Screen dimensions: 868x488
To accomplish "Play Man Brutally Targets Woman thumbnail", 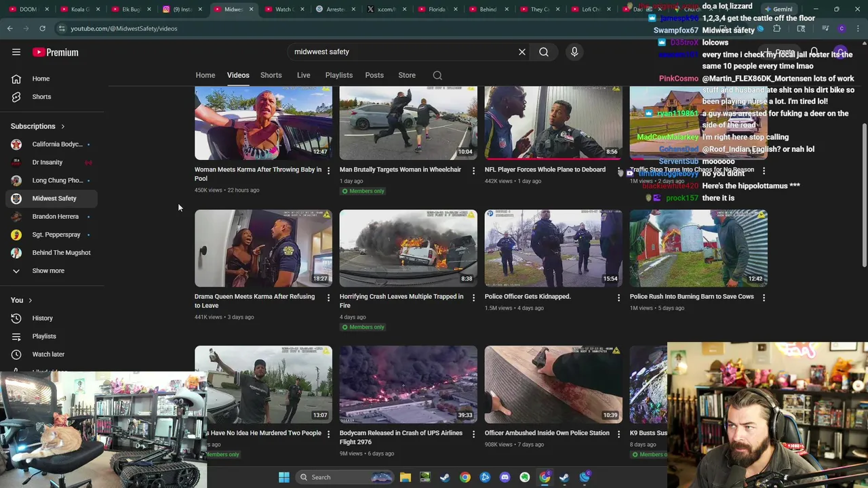I will 408,123.
